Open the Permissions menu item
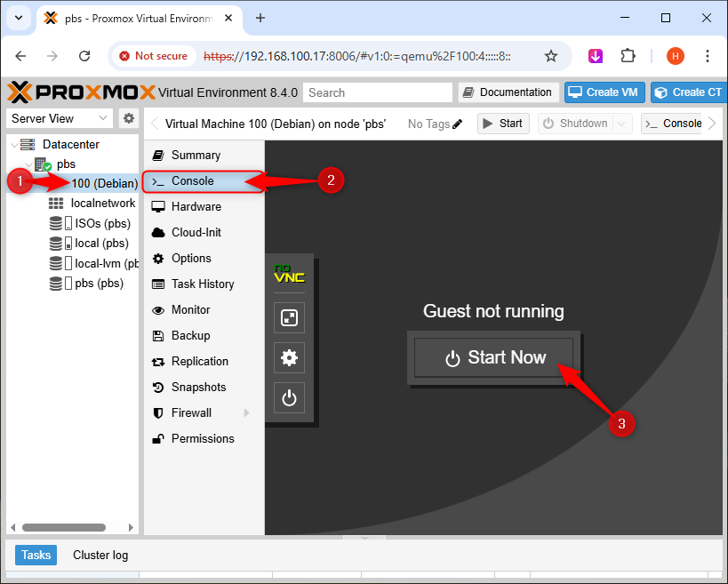728x584 pixels. 204,439
